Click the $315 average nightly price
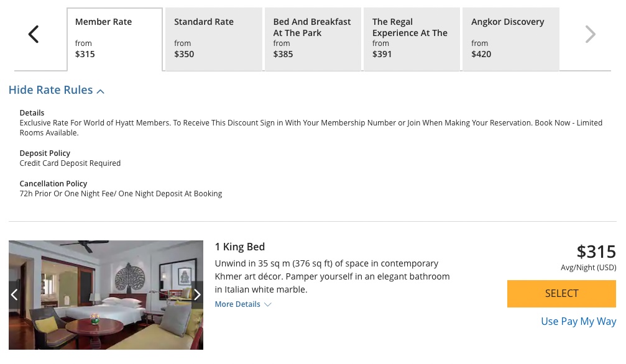Image resolution: width=626 pixels, height=364 pixels. pos(596,252)
